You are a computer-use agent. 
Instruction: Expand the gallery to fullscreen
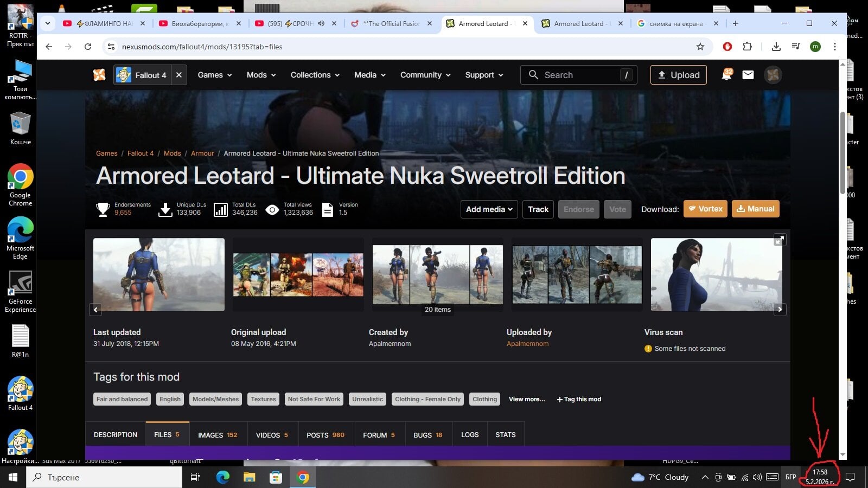780,240
